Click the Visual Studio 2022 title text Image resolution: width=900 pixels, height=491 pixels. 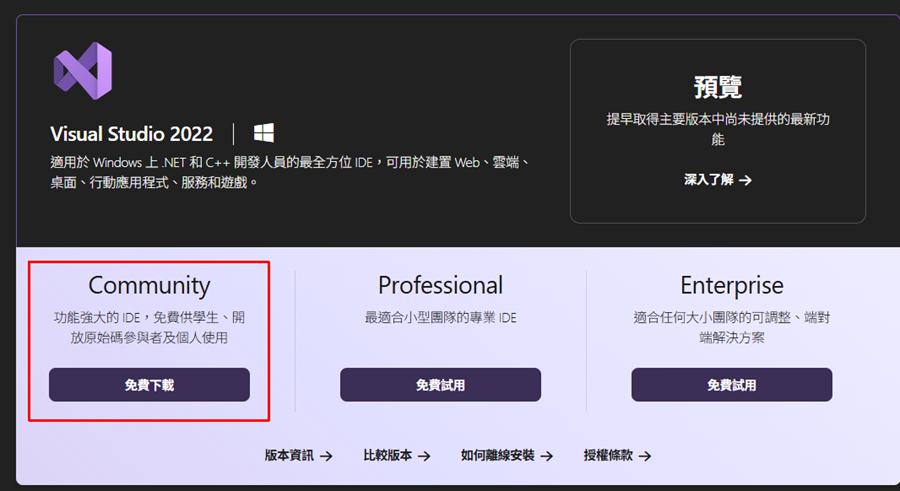[x=132, y=134]
